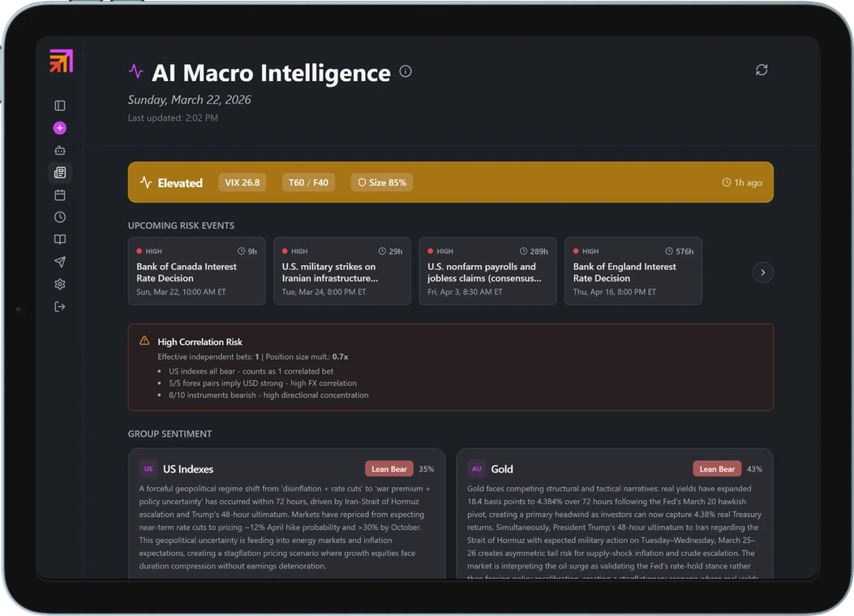Open the clock history icon
The width and height of the screenshot is (854, 616).
60,217
